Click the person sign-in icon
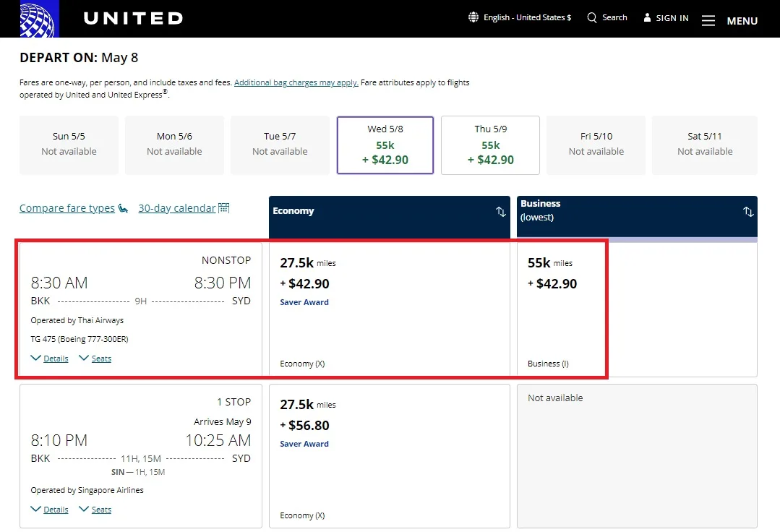Screen dimensions: 780x532 [647, 17]
